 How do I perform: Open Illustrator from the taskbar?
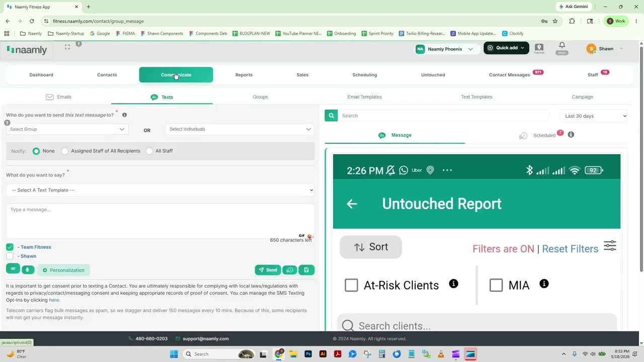click(323, 354)
